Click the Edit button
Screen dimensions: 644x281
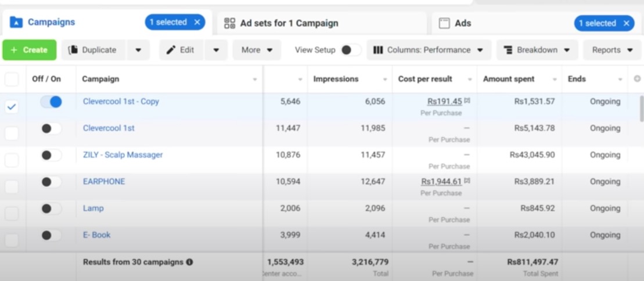182,50
